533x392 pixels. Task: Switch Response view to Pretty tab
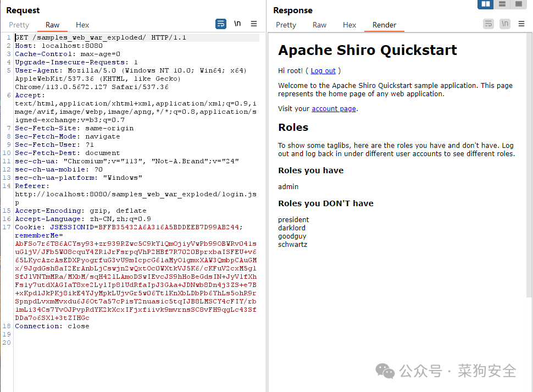click(x=286, y=25)
